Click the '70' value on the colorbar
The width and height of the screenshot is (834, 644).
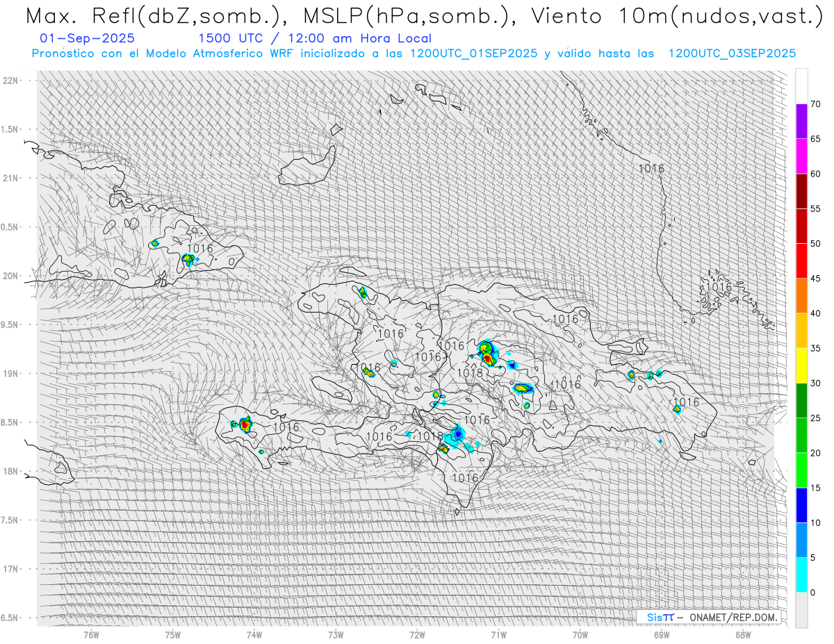[815, 104]
